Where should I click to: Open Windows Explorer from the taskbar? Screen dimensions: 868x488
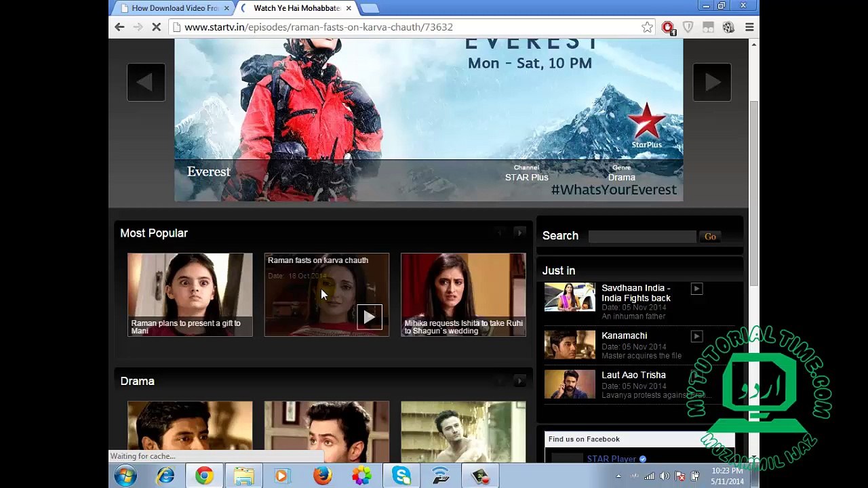243,476
